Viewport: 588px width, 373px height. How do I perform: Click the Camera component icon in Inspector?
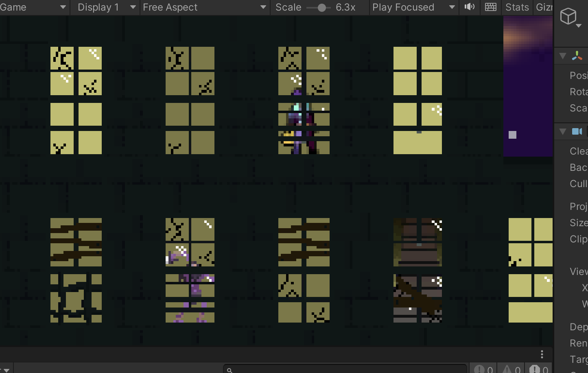[x=577, y=131]
